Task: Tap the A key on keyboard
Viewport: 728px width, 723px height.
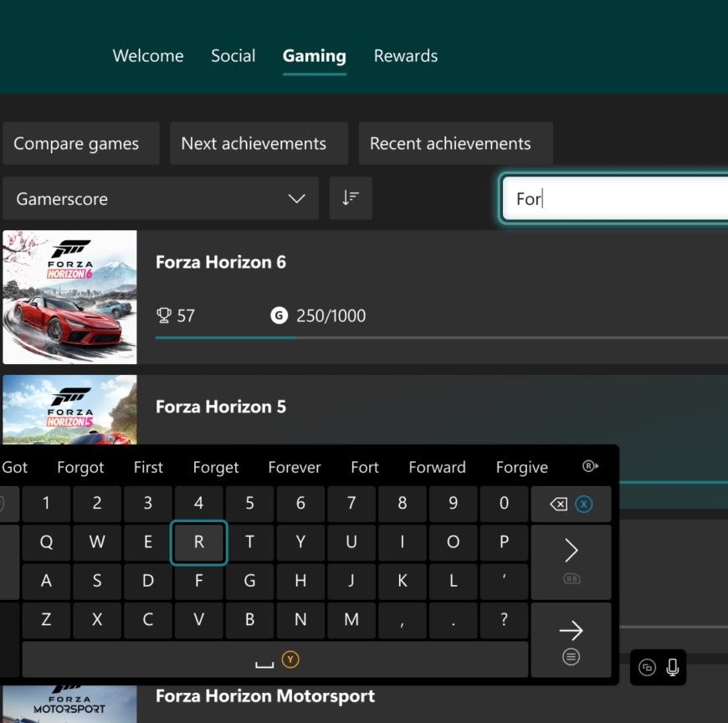Action: 46,581
